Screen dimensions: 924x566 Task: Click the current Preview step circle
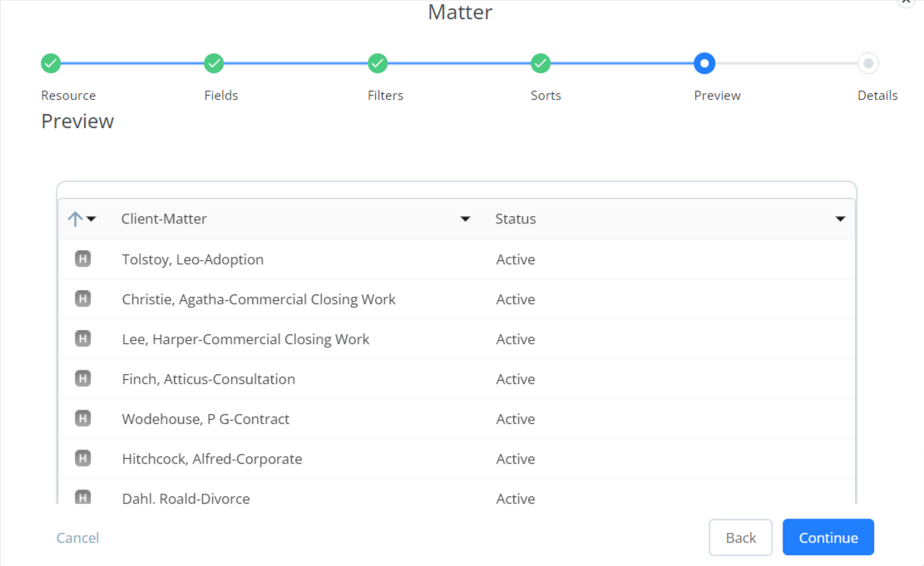(x=704, y=63)
